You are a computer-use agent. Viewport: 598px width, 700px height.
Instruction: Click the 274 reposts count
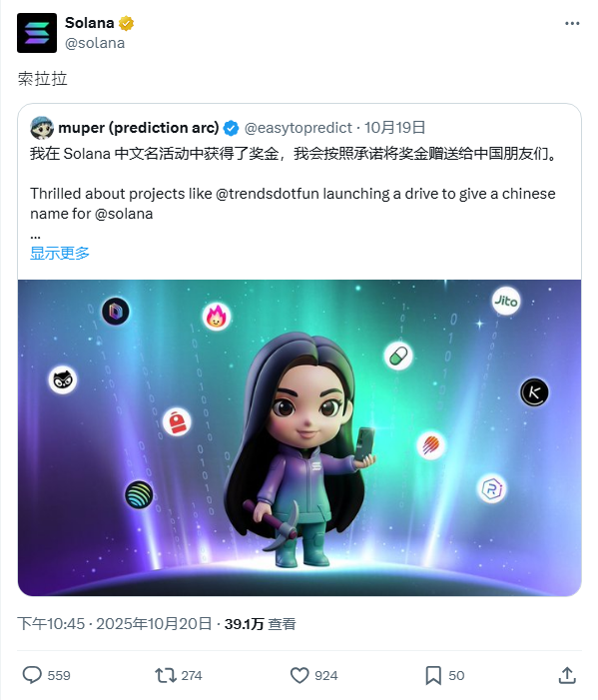pos(192,675)
